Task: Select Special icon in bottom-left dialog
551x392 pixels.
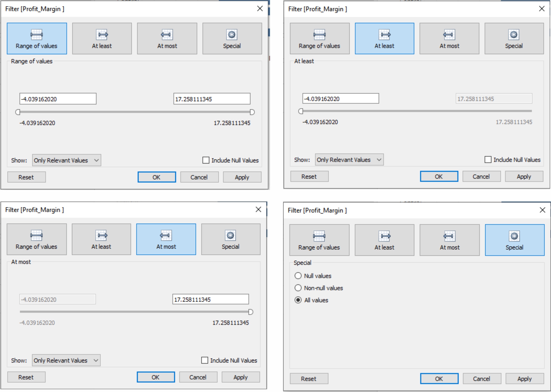Action: click(x=231, y=239)
